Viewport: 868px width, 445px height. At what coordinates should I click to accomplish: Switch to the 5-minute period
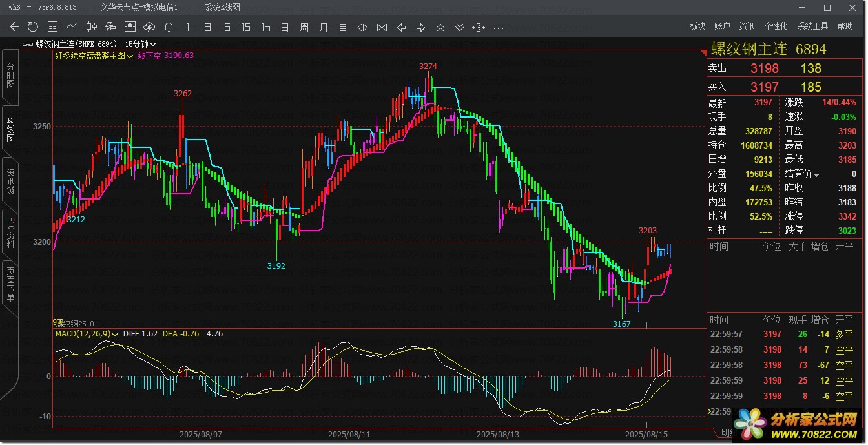[x=227, y=27]
